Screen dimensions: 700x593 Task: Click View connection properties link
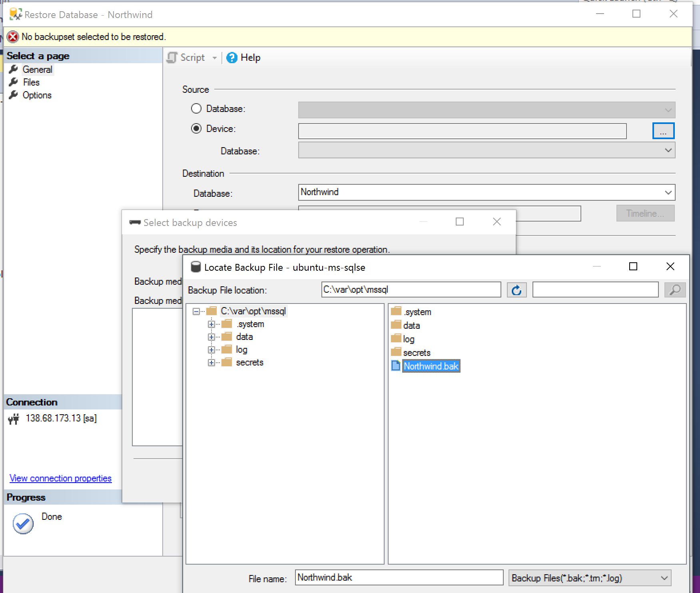[x=60, y=478]
